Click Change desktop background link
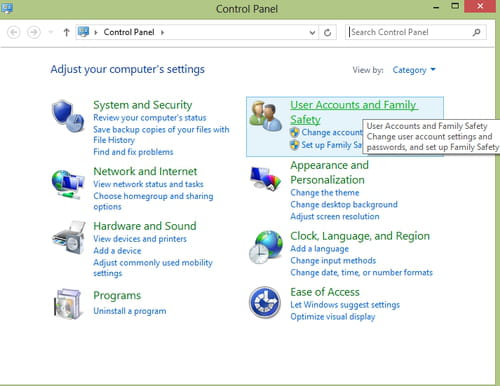 pyautogui.click(x=344, y=204)
